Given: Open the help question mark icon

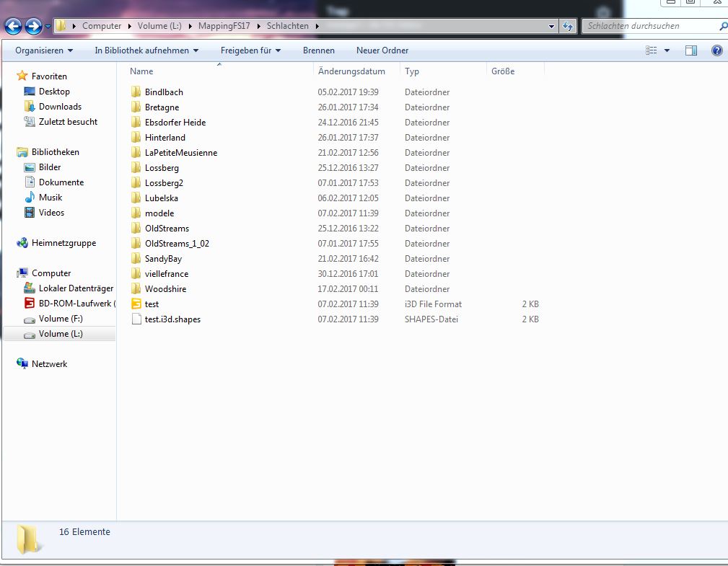Looking at the screenshot, I should 716,50.
